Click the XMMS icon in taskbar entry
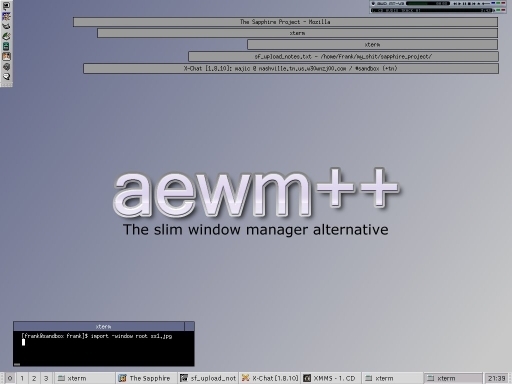Screen dimensions: 512x384 pos(307,378)
